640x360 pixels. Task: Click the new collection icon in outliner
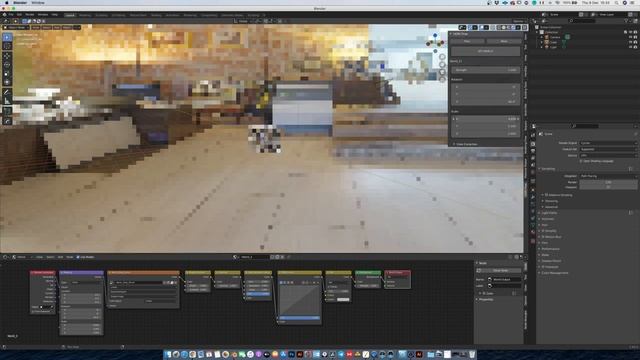(x=635, y=21)
